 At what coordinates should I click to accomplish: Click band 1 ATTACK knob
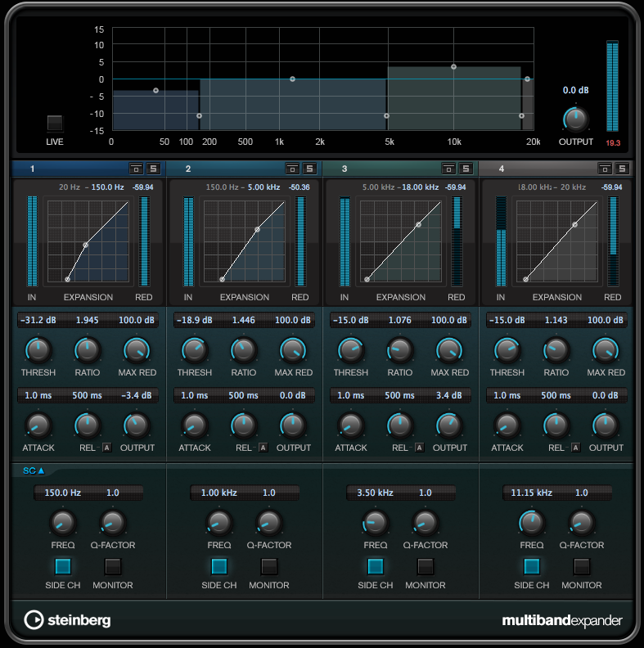click(38, 425)
